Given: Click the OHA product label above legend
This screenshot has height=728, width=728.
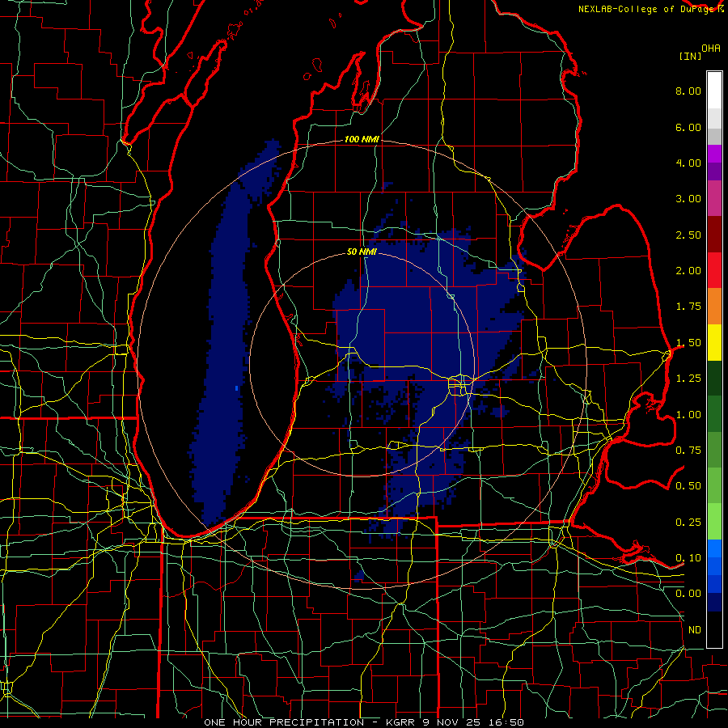Looking at the screenshot, I should pyautogui.click(x=711, y=48).
